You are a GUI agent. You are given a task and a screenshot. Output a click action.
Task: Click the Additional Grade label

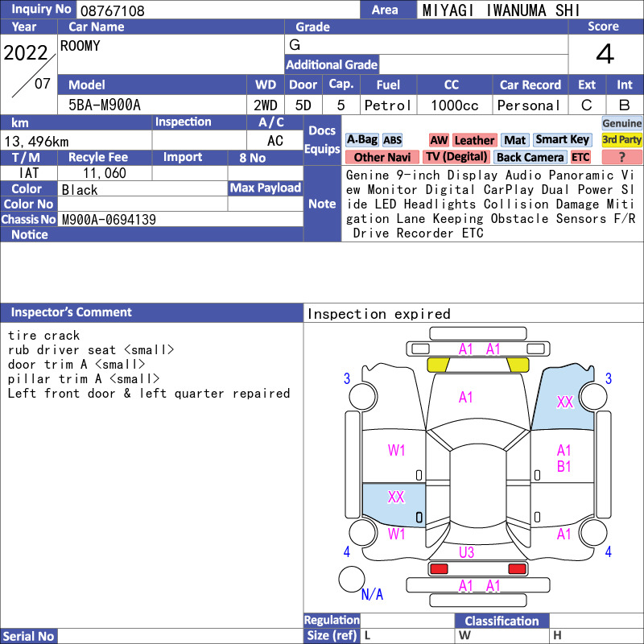332,64
